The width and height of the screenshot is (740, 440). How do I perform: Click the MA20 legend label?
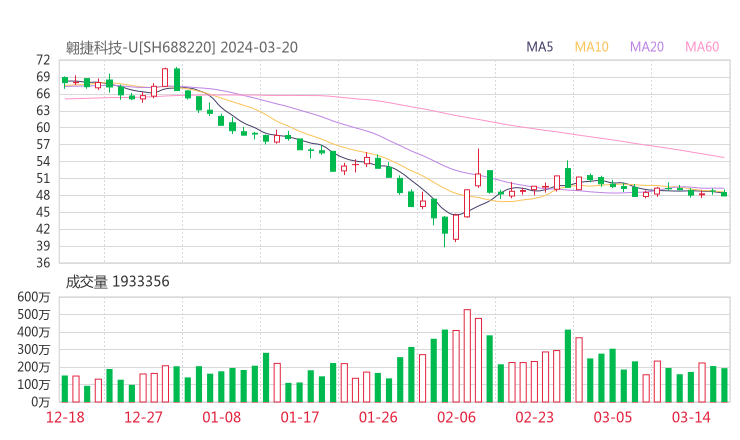click(647, 47)
